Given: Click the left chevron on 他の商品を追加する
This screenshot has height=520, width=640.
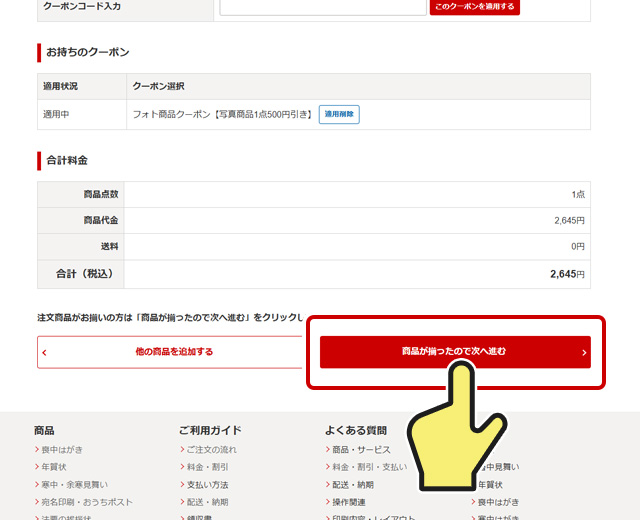Looking at the screenshot, I should coord(45,353).
